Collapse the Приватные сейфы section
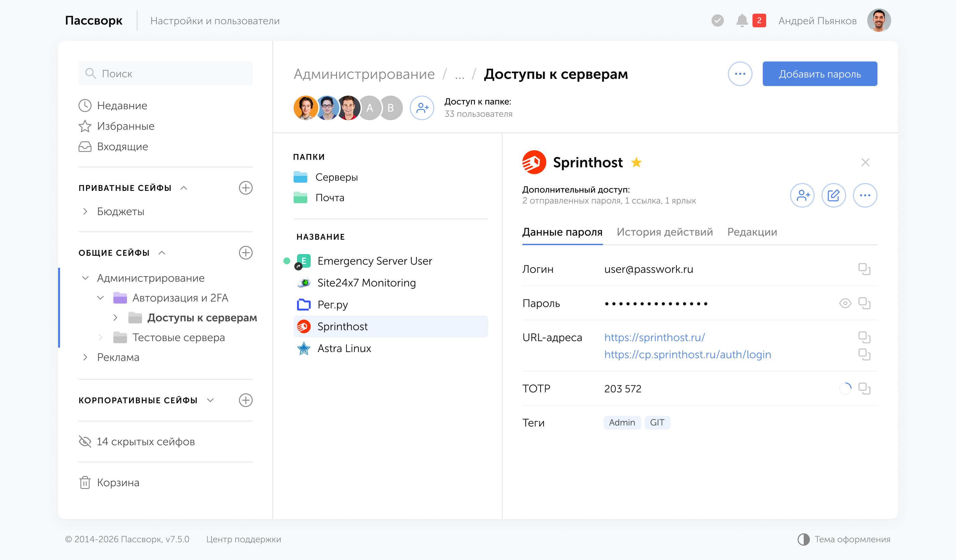 (x=185, y=187)
